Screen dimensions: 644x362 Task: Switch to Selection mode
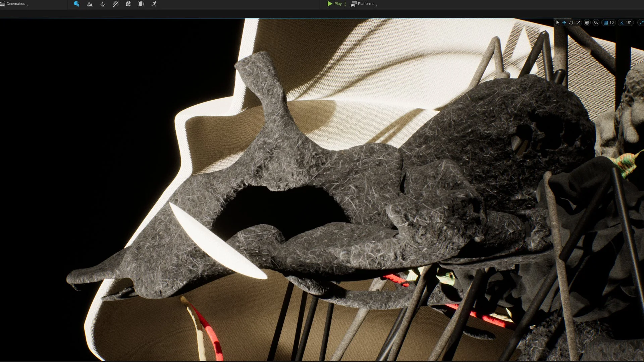(x=77, y=4)
